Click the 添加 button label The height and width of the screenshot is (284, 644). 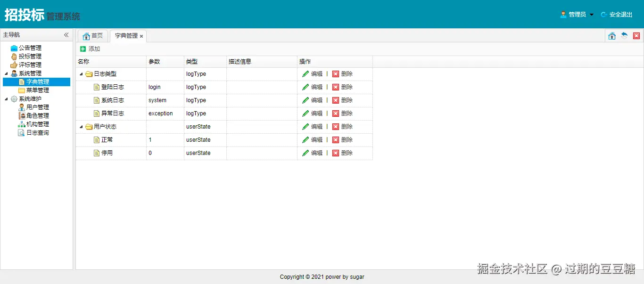click(94, 49)
